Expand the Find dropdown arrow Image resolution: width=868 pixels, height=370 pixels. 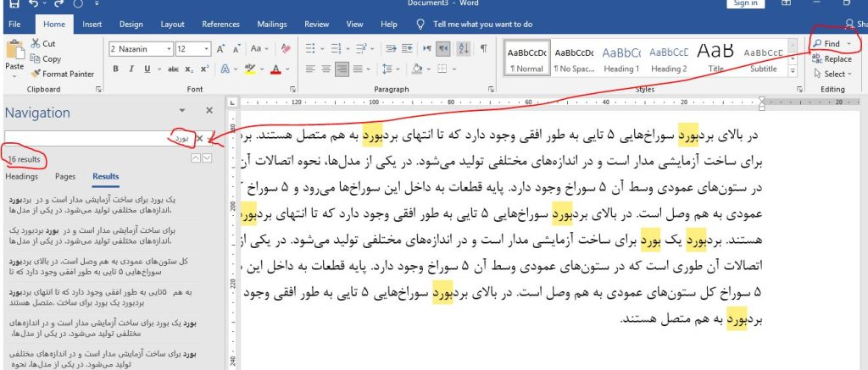click(849, 42)
